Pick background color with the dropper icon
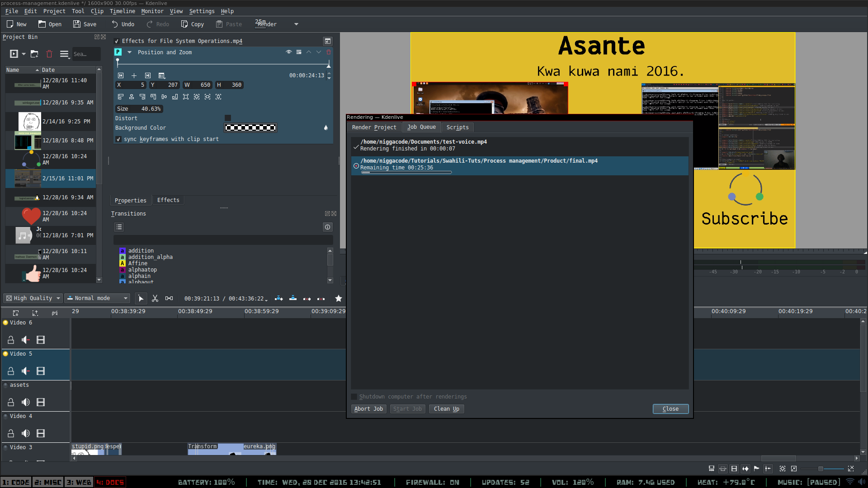 pyautogui.click(x=326, y=128)
